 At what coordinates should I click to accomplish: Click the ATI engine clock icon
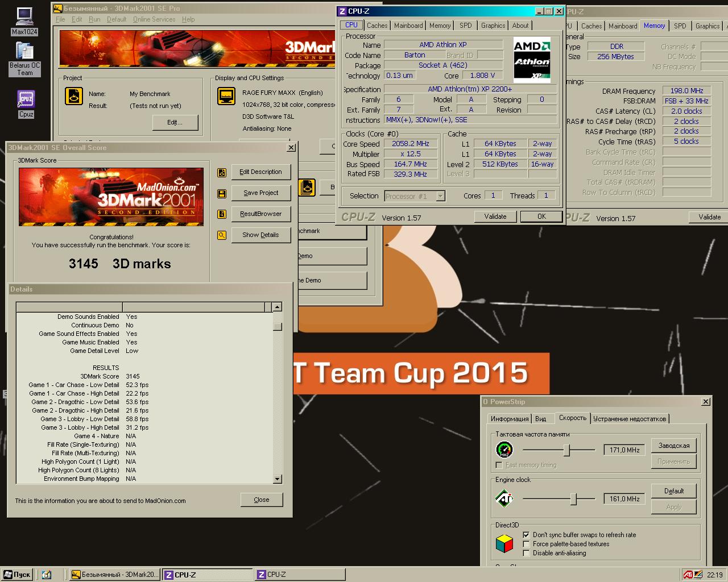click(504, 499)
